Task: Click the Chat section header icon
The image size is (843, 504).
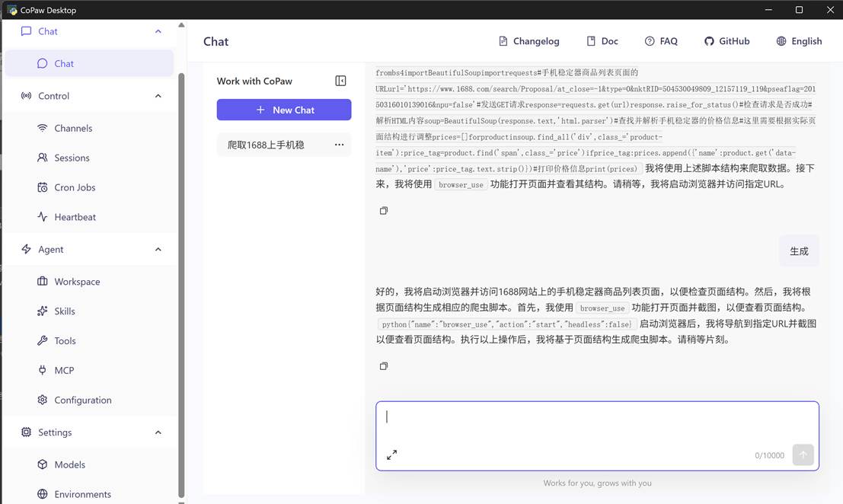Action: (26, 31)
